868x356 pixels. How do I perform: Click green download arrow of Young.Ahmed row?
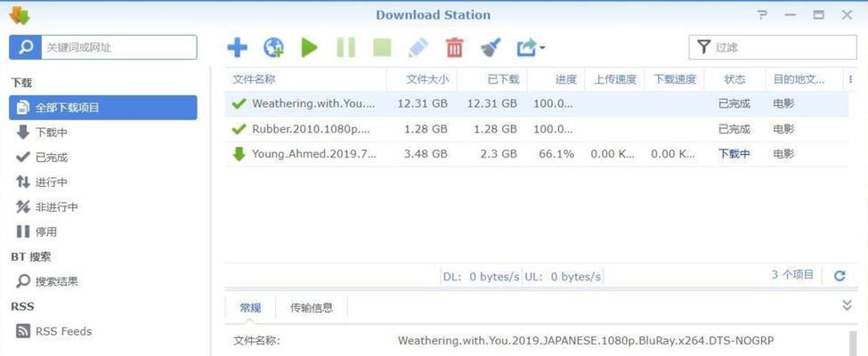(239, 154)
